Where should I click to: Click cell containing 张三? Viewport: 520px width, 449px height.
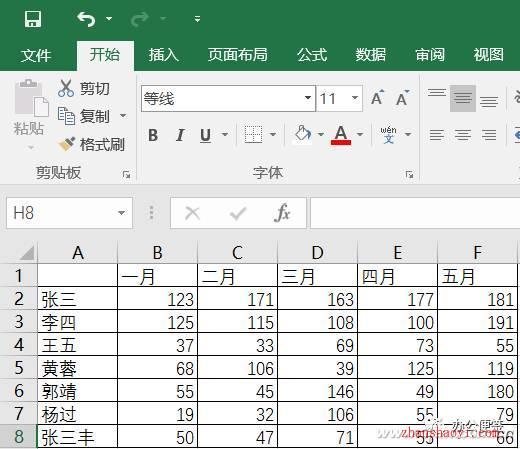tap(78, 299)
